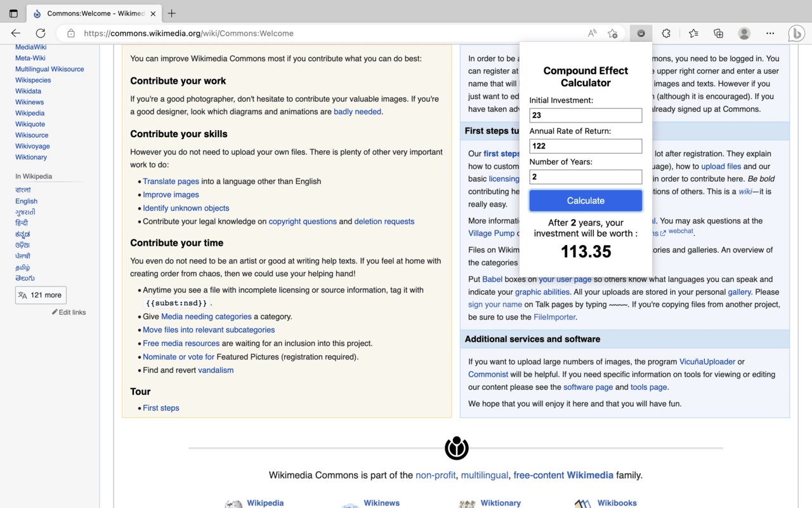Open the Meta-Wiki sidebar link
This screenshot has height=508, width=812.
(30, 58)
